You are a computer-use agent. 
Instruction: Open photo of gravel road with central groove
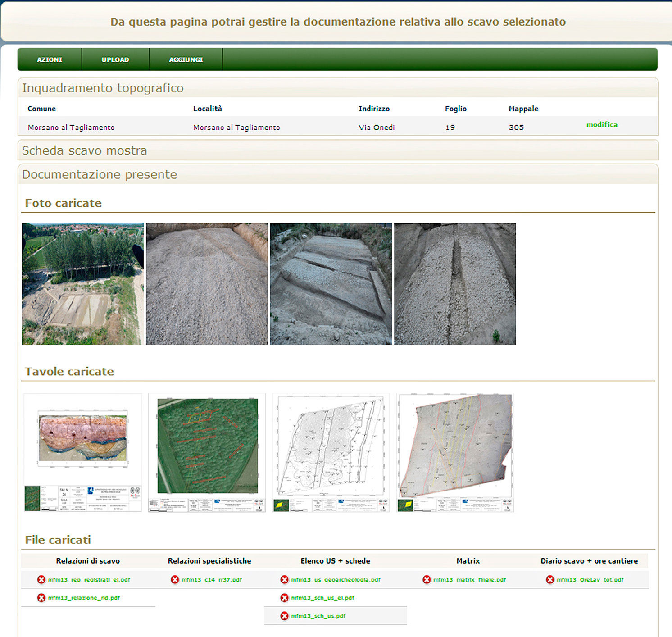455,284
